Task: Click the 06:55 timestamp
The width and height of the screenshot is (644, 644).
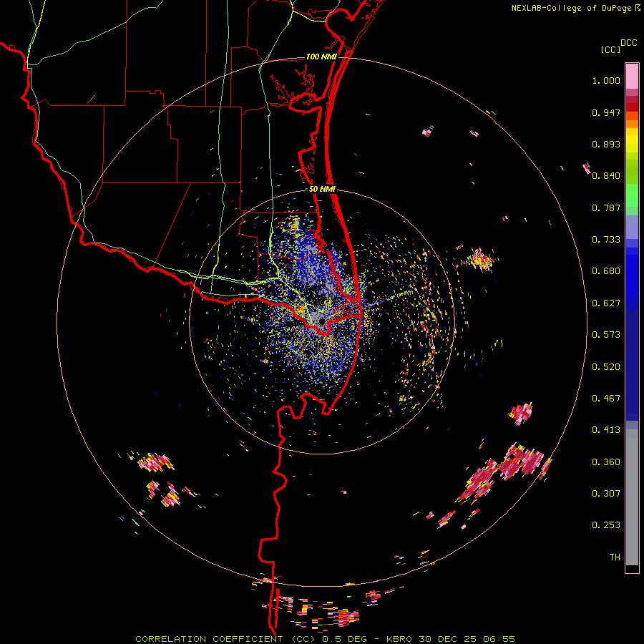Action: coord(499,639)
